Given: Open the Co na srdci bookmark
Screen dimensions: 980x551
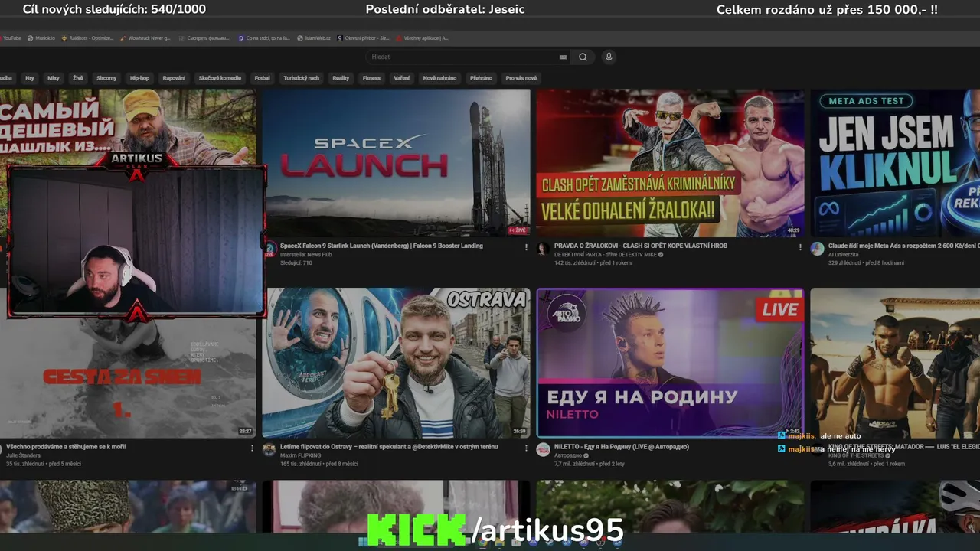Looking at the screenshot, I should (x=264, y=37).
